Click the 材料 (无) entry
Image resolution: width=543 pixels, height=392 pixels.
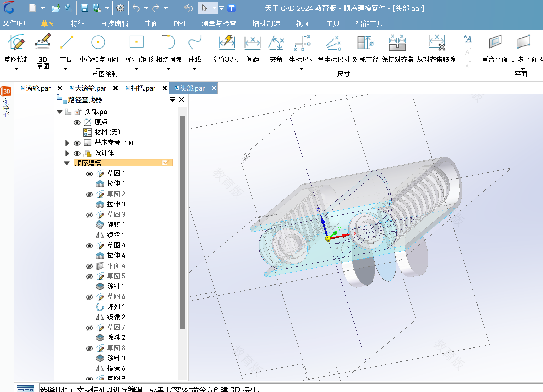coord(102,132)
